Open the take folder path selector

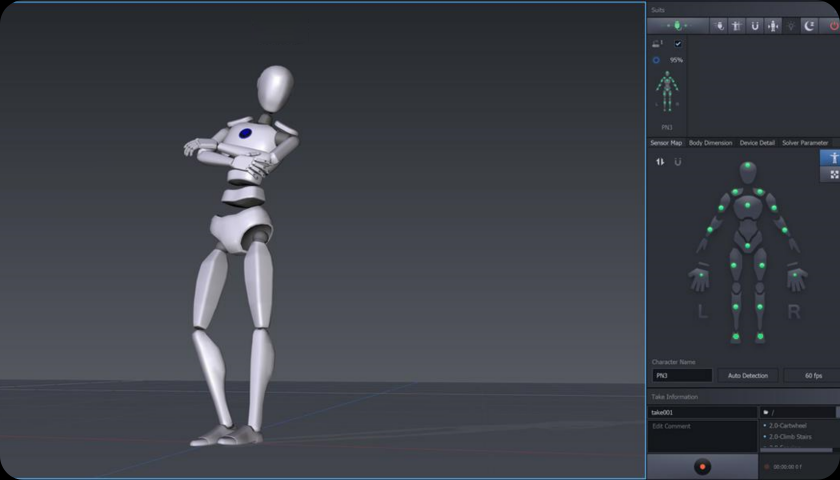797,412
